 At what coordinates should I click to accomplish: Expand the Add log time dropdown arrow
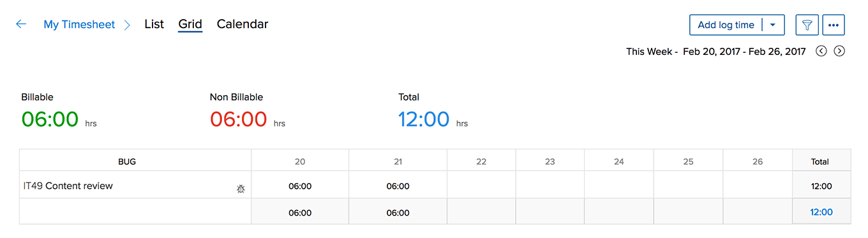(x=774, y=25)
